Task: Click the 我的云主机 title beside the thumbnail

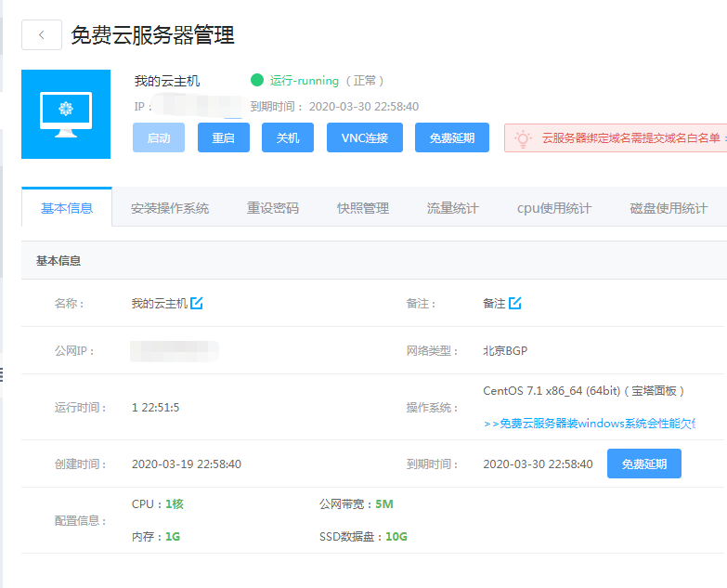Action: pos(167,81)
